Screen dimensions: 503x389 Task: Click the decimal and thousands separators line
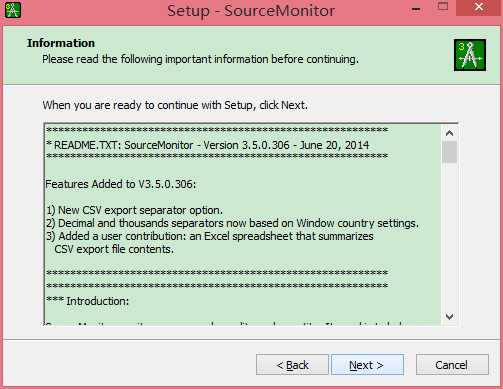[232, 223]
